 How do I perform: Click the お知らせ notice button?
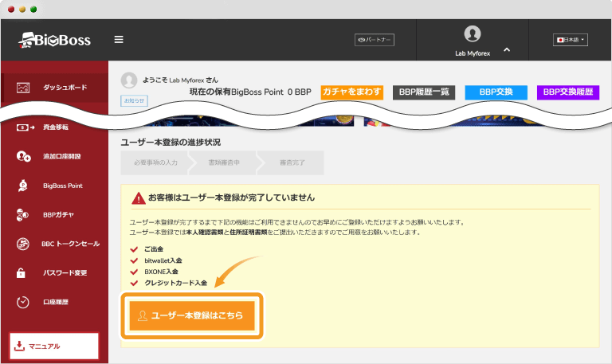click(134, 100)
